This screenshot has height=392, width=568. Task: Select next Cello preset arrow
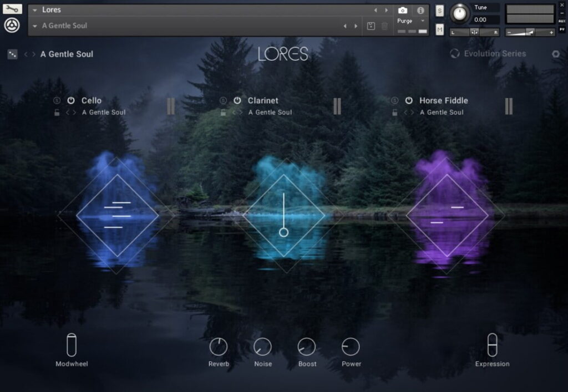coord(75,113)
